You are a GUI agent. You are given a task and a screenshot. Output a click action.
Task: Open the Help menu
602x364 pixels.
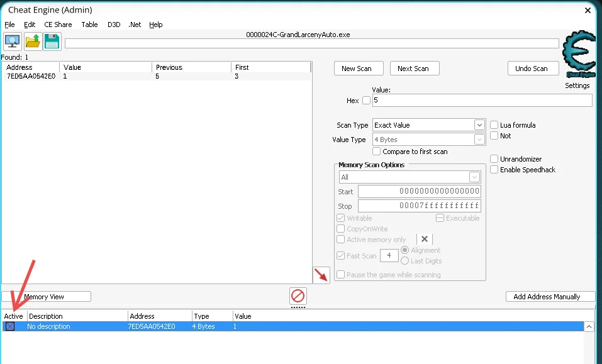pyautogui.click(x=156, y=25)
